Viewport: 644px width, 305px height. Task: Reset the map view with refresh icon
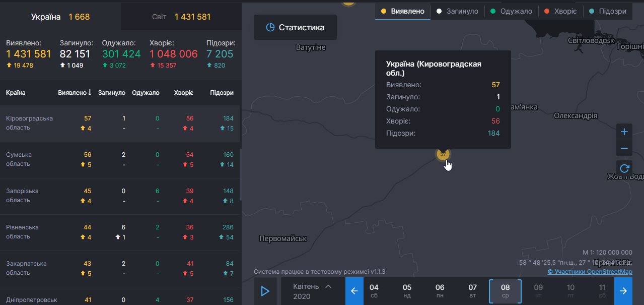coord(624,168)
